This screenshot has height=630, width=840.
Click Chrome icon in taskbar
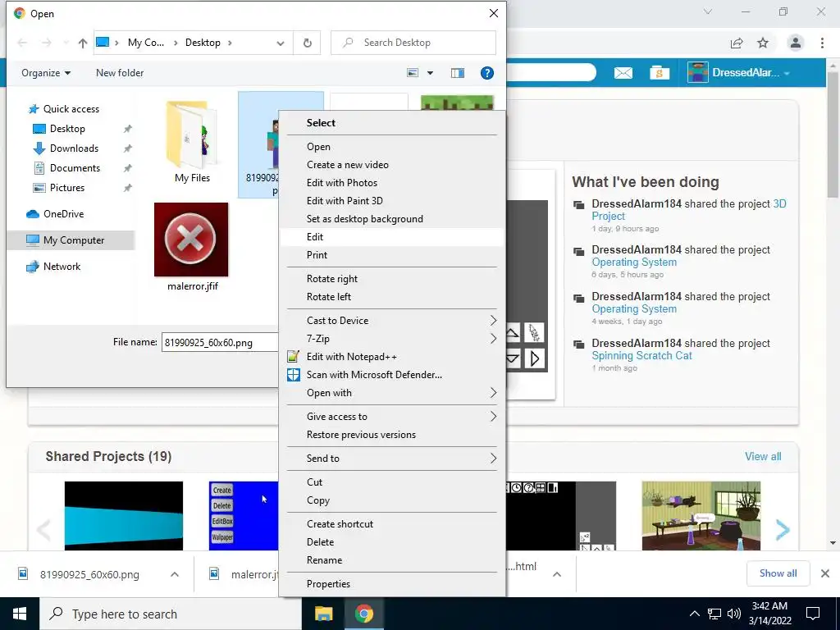[363, 614]
